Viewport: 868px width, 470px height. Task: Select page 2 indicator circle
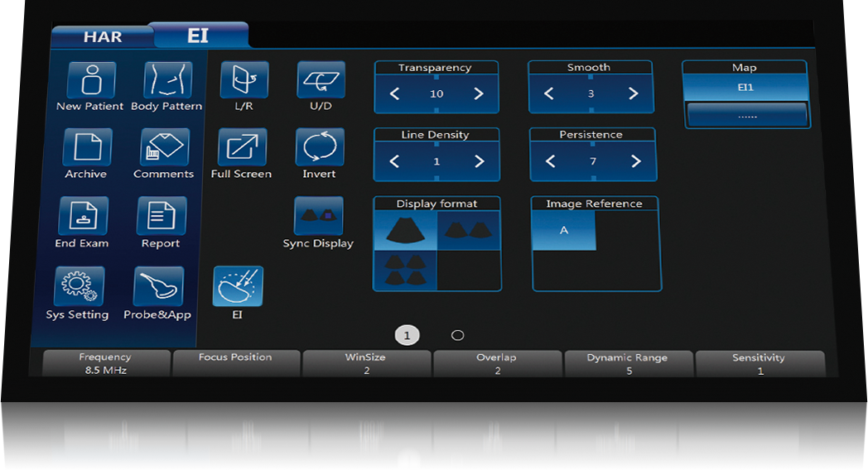(457, 335)
